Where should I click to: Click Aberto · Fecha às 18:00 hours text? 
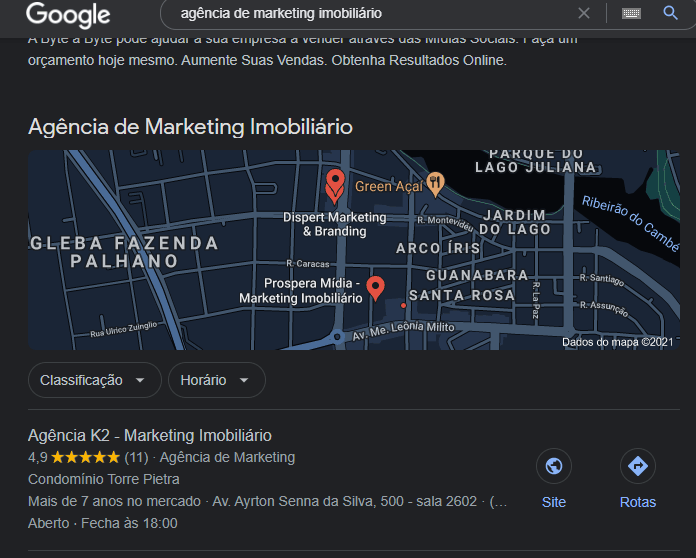(103, 523)
